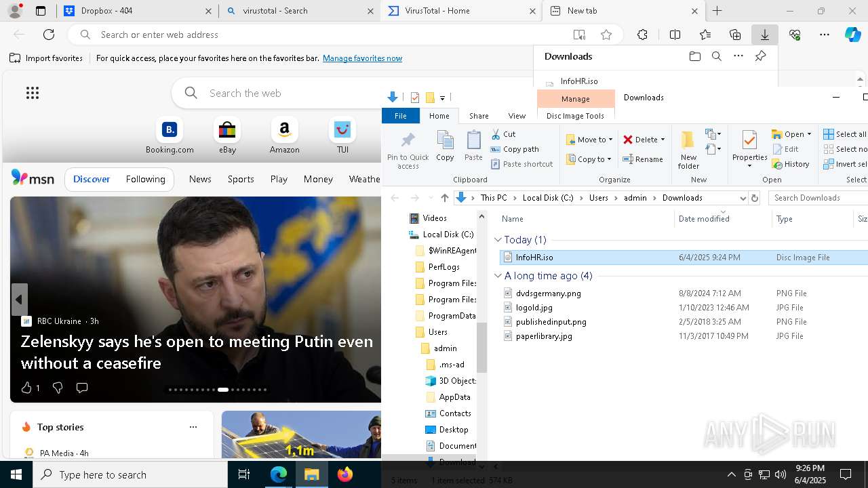Toggle split screen icon in Edge
Screen dimensions: 868x488
pos(675,35)
